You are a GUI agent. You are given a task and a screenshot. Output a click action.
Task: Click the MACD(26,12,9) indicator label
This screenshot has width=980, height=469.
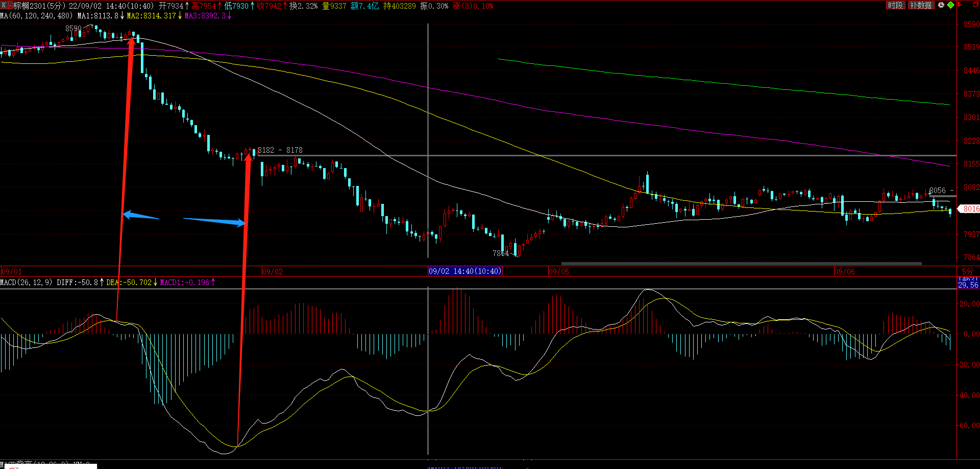(26, 282)
